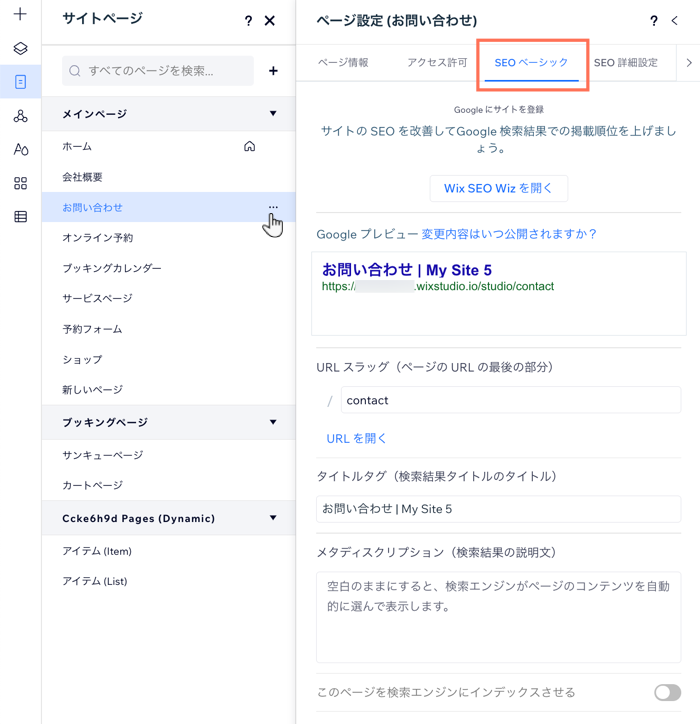The width and height of the screenshot is (700, 724).
Task: Collapse the ブッキングページ section
Action: (x=273, y=422)
